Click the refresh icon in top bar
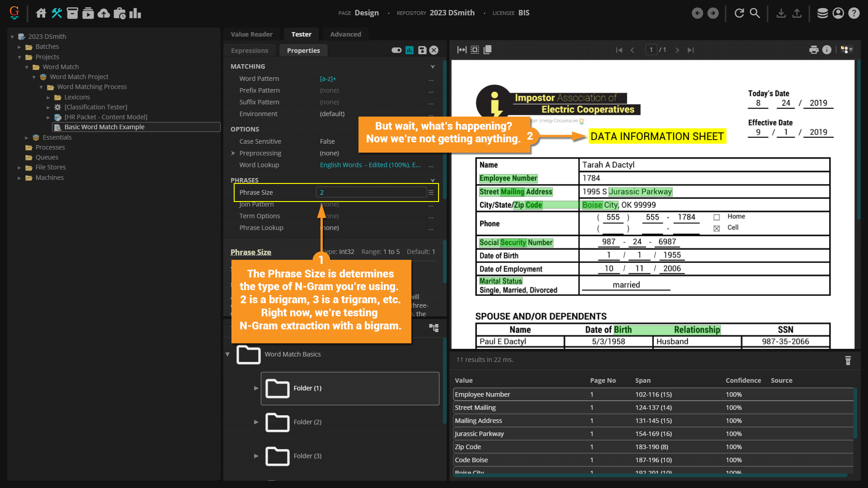This screenshot has height=488, width=868. click(x=739, y=13)
